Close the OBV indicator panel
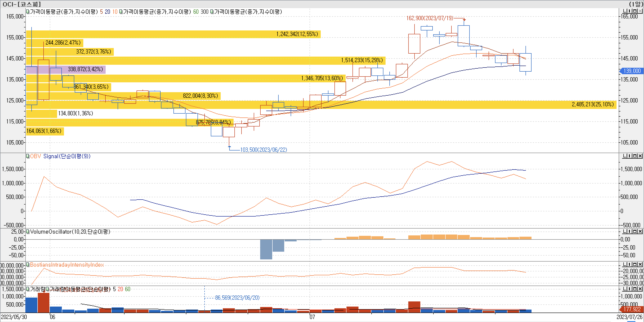644x322 pixels. (x=640, y=156)
